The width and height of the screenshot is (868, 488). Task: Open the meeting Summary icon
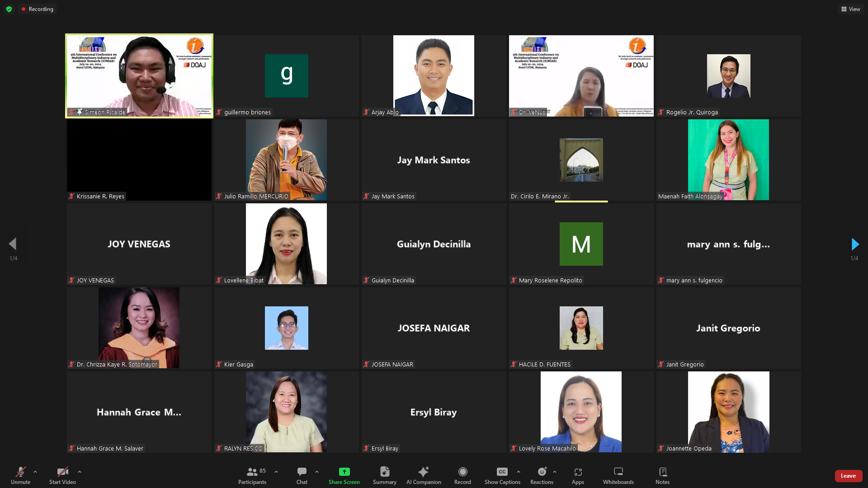coord(384,472)
